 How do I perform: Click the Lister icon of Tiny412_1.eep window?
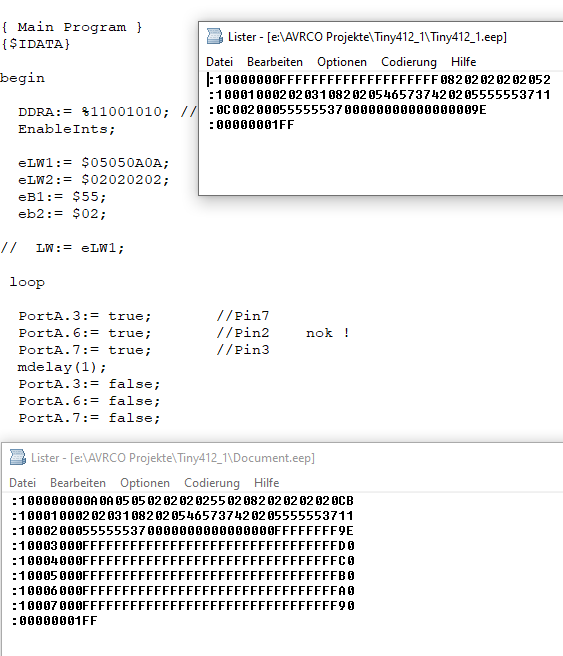(x=215, y=36)
